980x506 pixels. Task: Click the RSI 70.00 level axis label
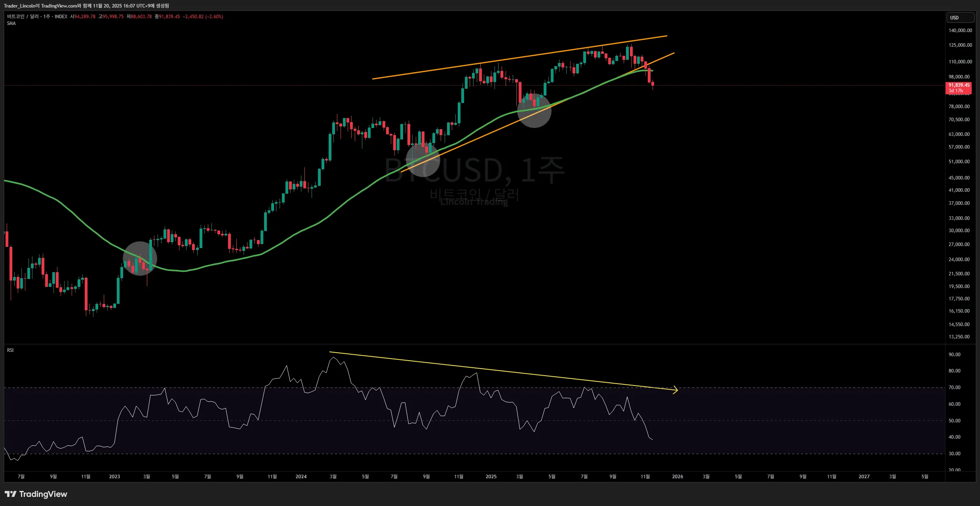click(x=954, y=388)
